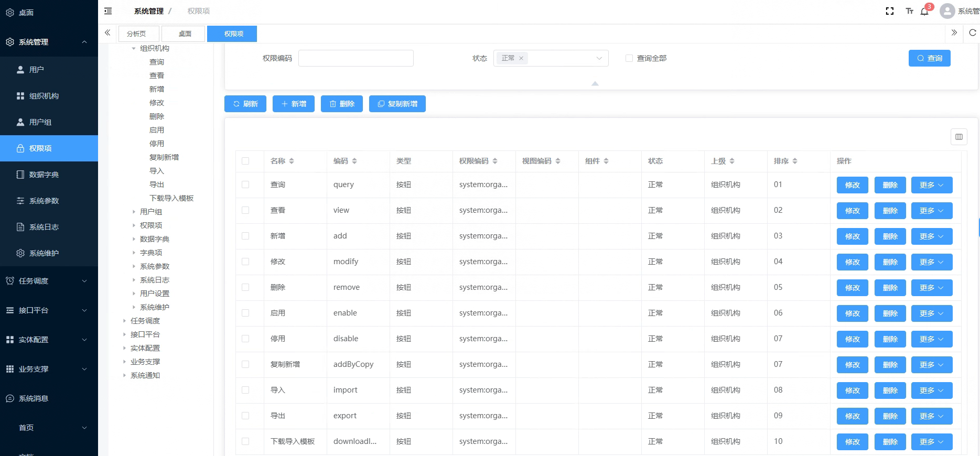Click 删除 button for the disable row
980x456 pixels.
pos(890,339)
